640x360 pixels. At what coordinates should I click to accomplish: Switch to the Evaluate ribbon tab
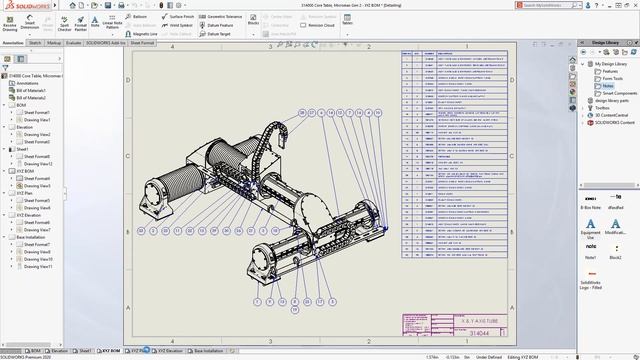[x=73, y=43]
